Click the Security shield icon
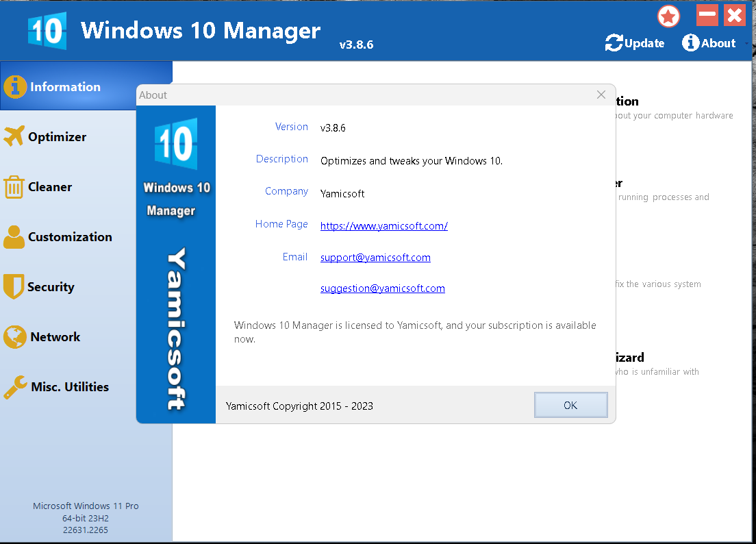756x544 pixels. [x=14, y=286]
